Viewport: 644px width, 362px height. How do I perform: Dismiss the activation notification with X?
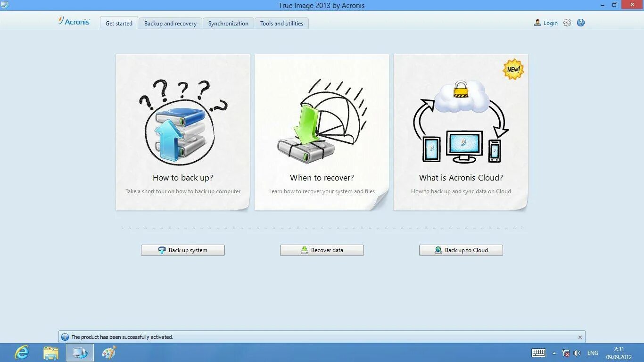(580, 337)
